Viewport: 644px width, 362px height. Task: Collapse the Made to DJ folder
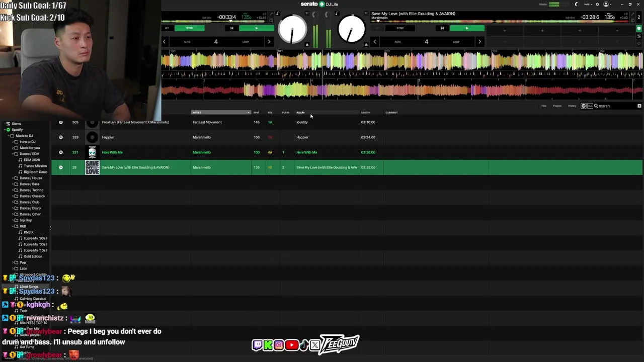tap(9, 136)
